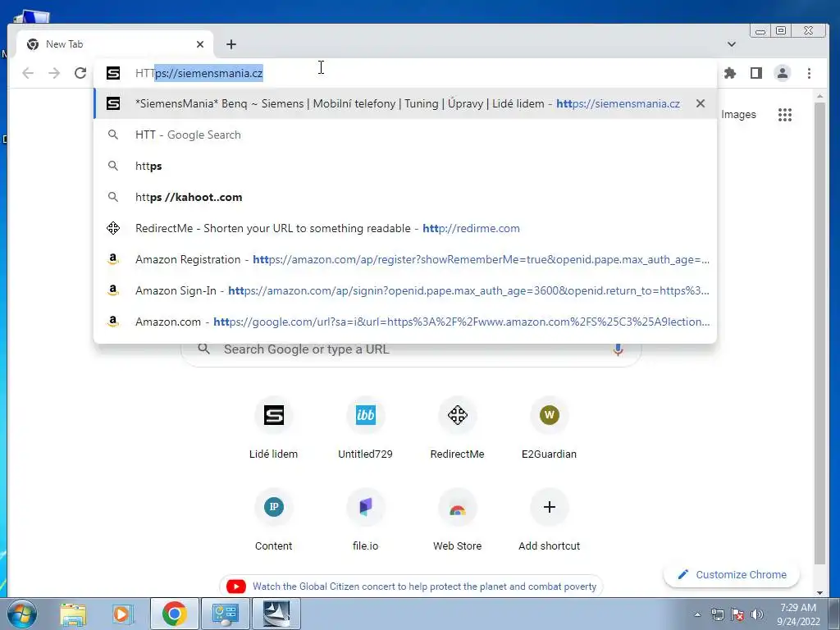Image resolution: width=840 pixels, height=630 pixels.
Task: Select the Amazon.com google.com/url suggestion
Action: pos(405,322)
